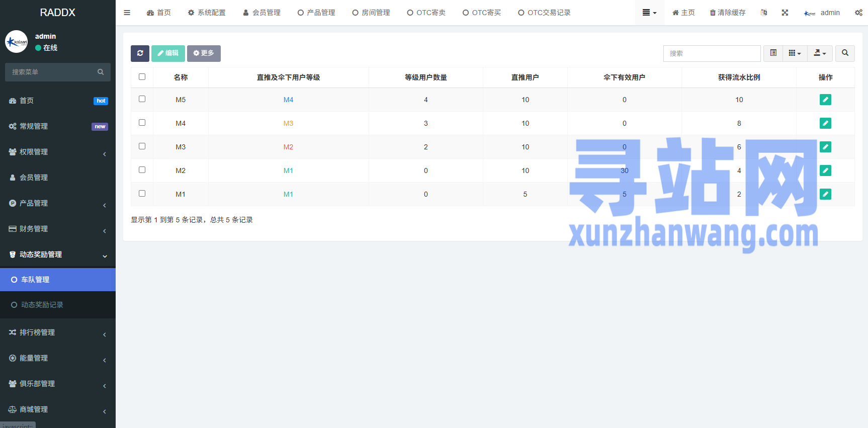868x428 pixels.
Task: Open settings gears icon at top right
Action: pyautogui.click(x=858, y=13)
